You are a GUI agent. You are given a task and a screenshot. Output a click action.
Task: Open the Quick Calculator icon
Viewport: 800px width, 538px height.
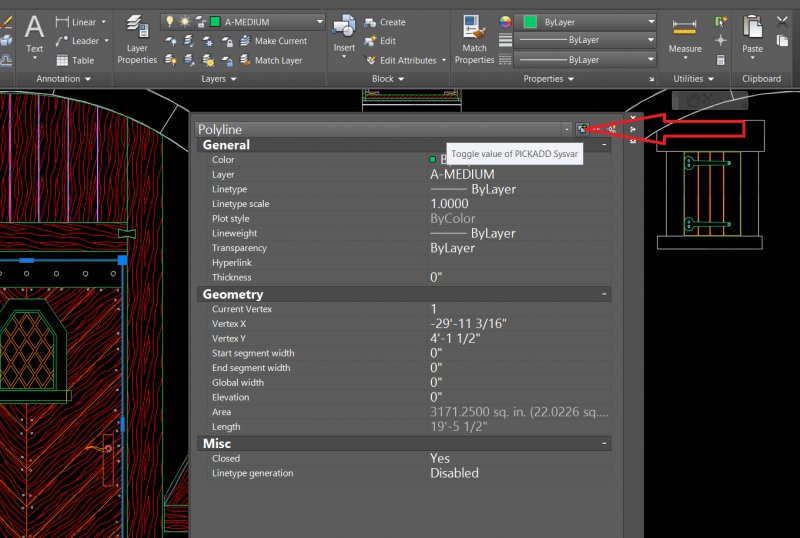pyautogui.click(x=720, y=60)
